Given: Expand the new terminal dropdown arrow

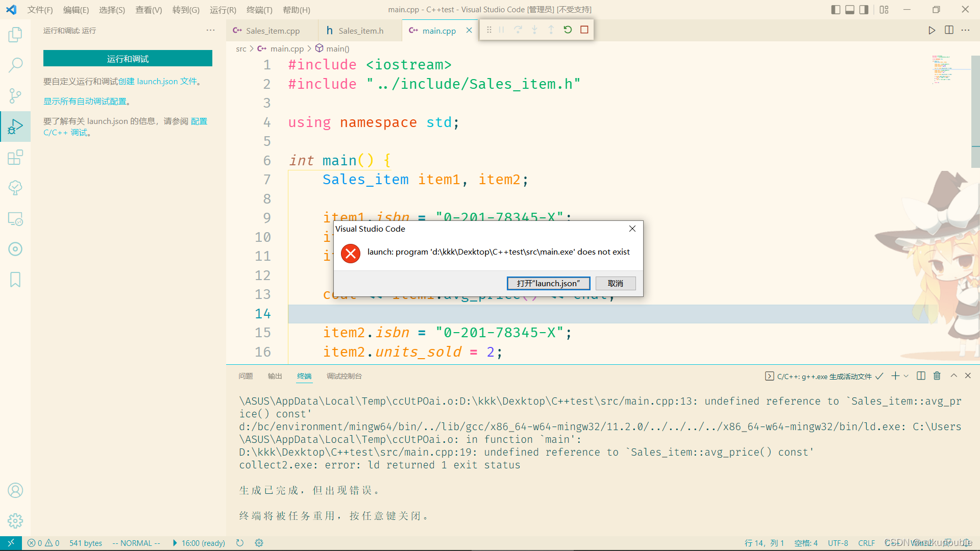Looking at the screenshot, I should coord(906,376).
